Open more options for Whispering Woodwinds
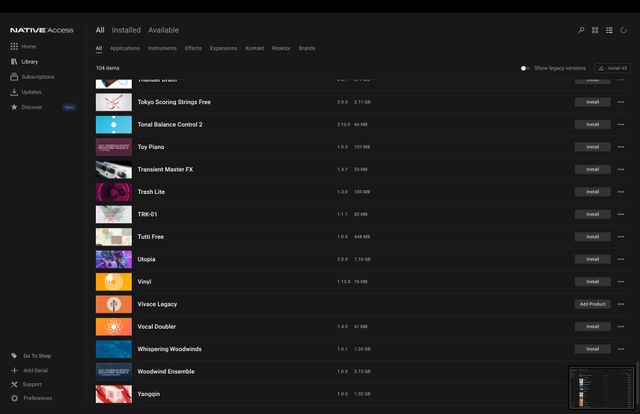This screenshot has height=414, width=640. (621, 349)
